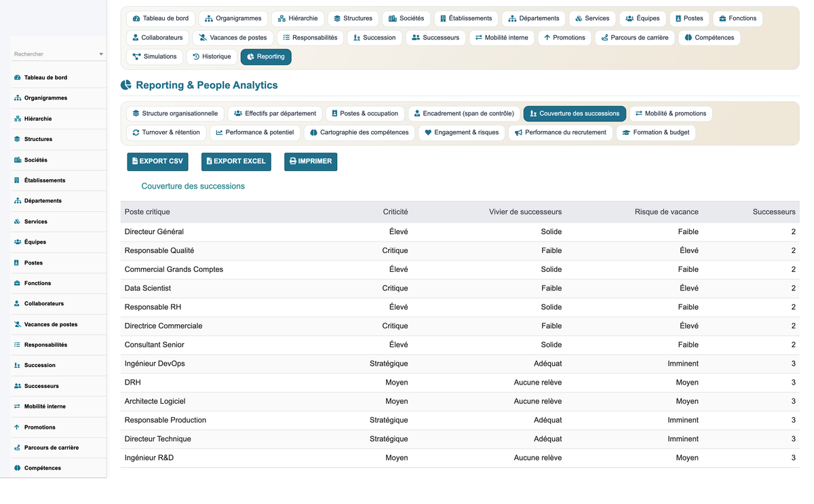
Task: Click the EXPORT EXCEL button
Action: [236, 161]
